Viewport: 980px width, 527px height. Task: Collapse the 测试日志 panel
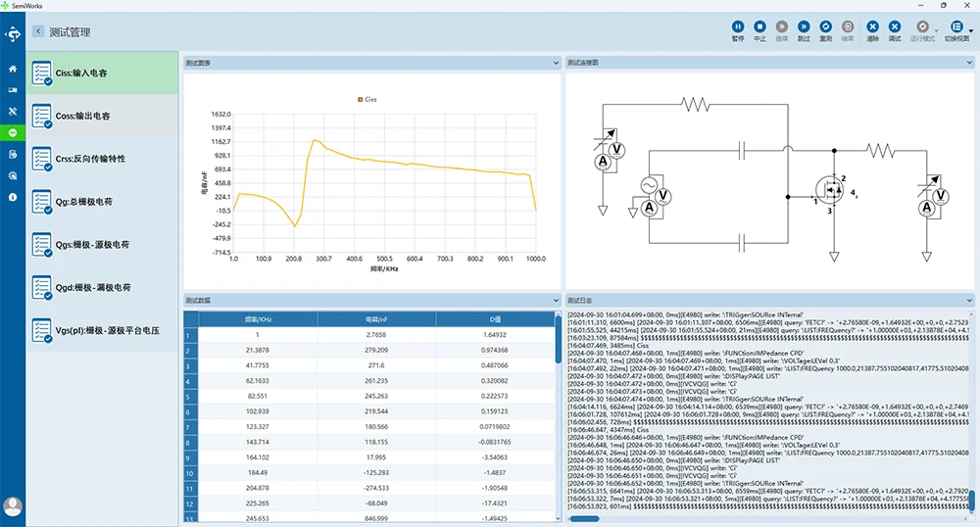tap(971, 300)
